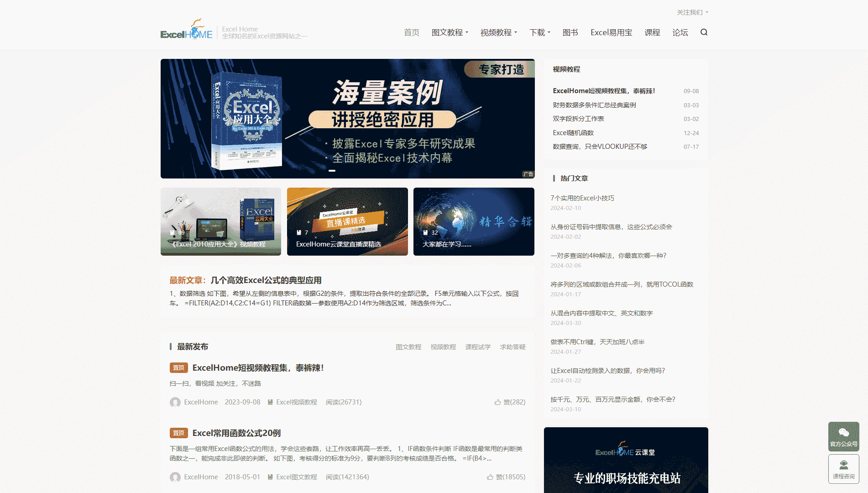Click Excel图文教程 category on second post

(296, 477)
